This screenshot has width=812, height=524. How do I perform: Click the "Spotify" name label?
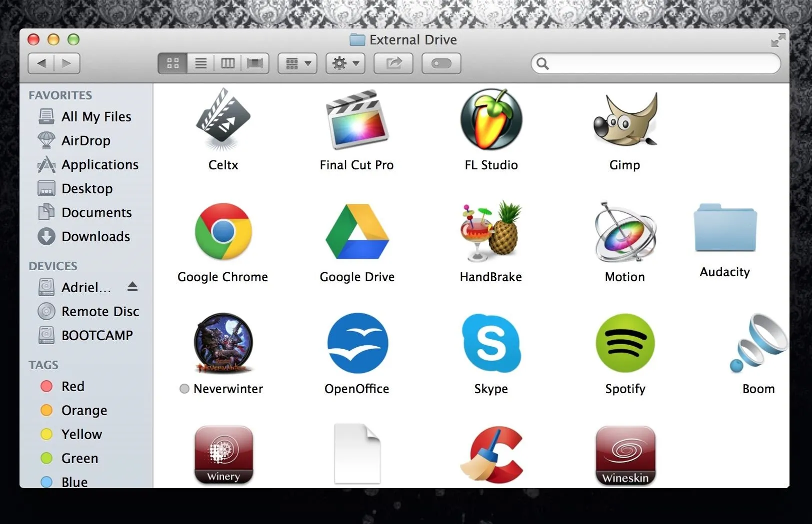pos(625,389)
